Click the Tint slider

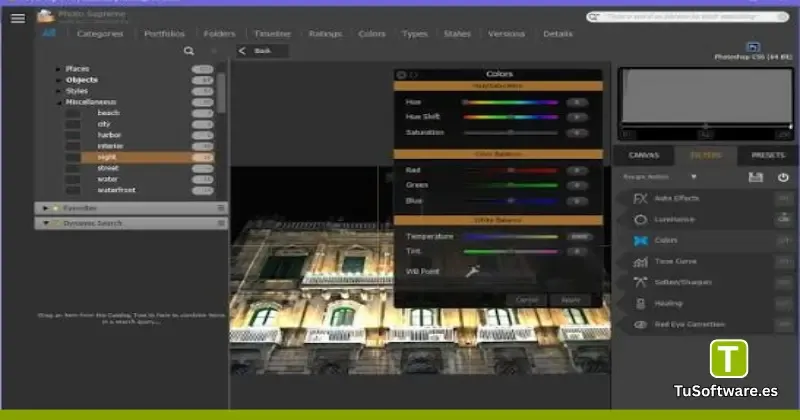point(510,251)
